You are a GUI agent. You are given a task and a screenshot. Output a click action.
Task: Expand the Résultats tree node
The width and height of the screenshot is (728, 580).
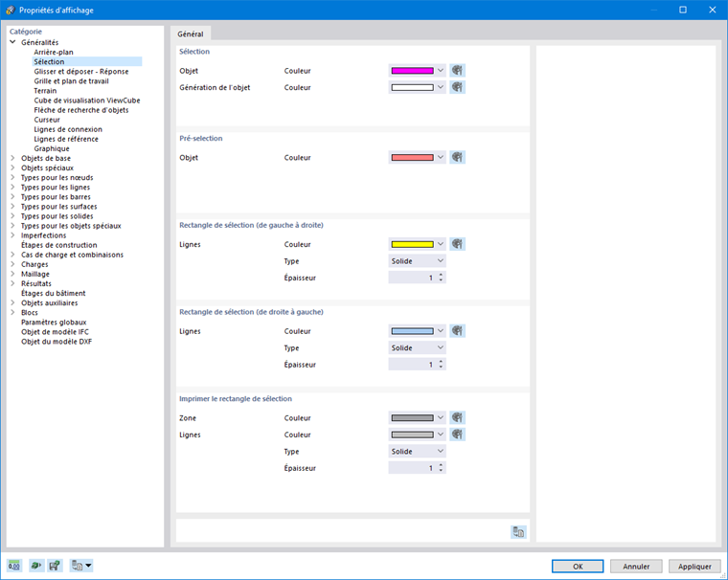pyautogui.click(x=12, y=283)
